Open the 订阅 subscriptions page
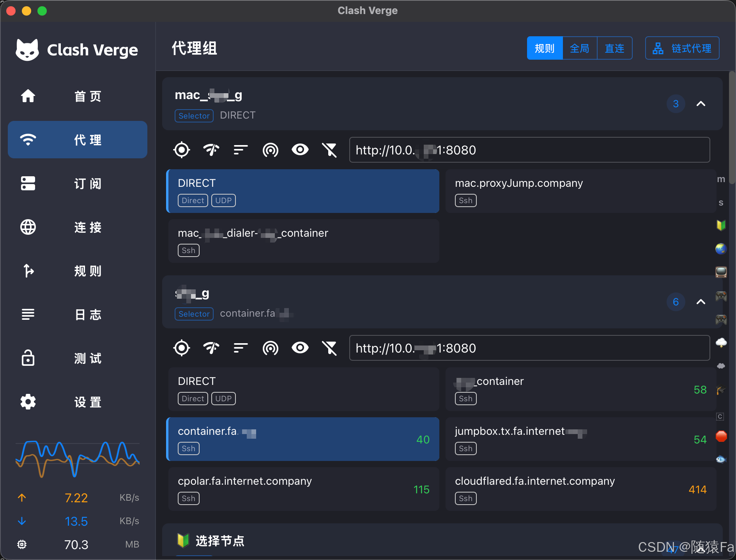The width and height of the screenshot is (736, 560). 78,183
